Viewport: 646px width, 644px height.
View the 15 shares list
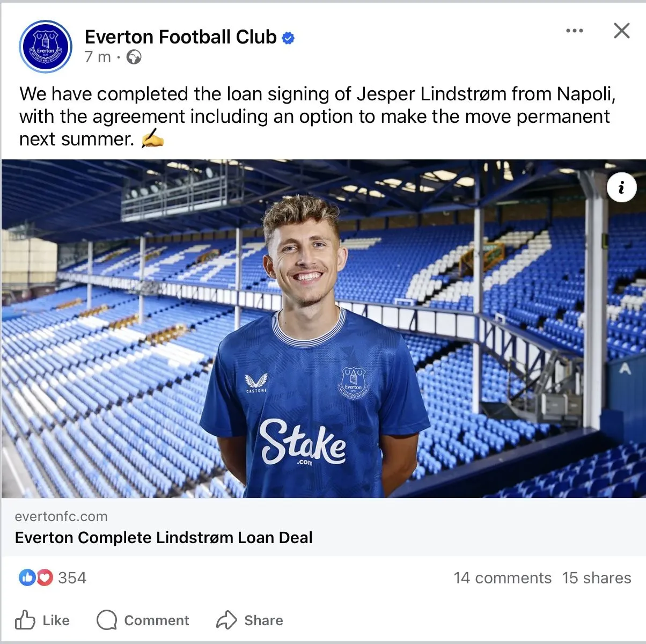[x=597, y=578]
